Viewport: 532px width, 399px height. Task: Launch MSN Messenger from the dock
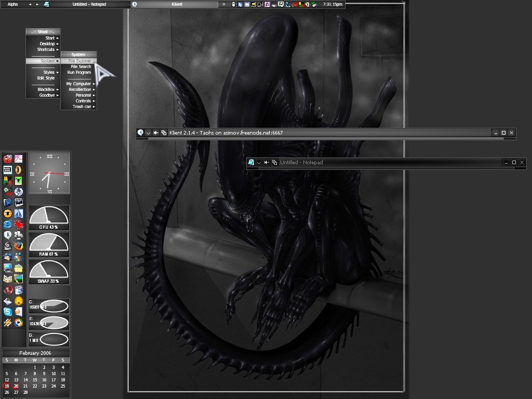click(x=18, y=257)
